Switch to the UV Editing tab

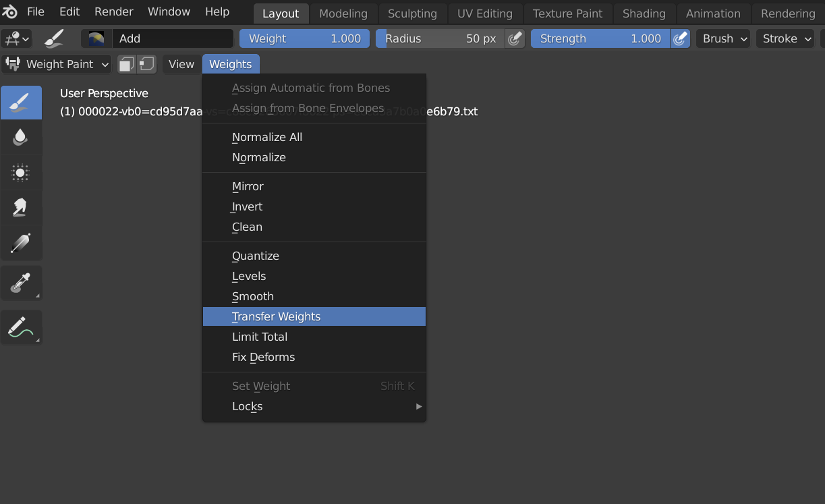tap(485, 13)
